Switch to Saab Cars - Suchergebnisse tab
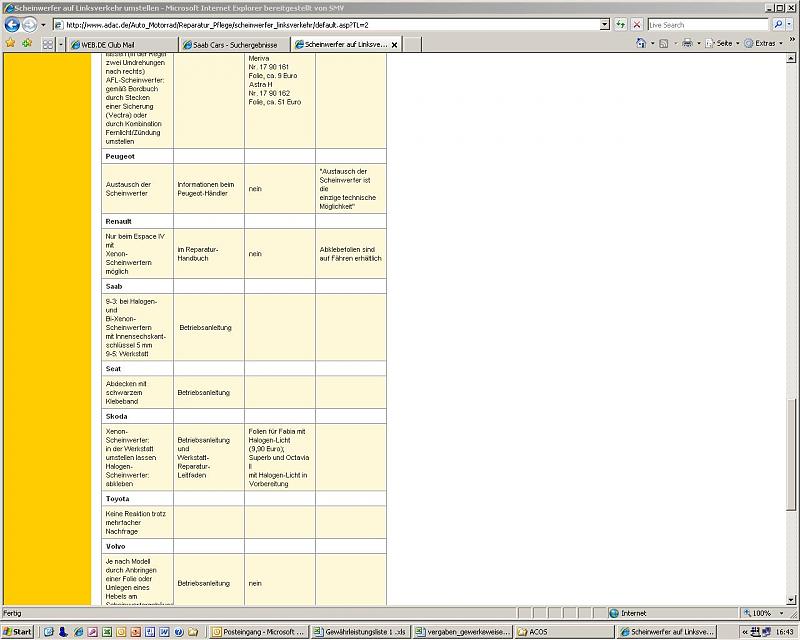The width and height of the screenshot is (800, 640). pos(234,45)
